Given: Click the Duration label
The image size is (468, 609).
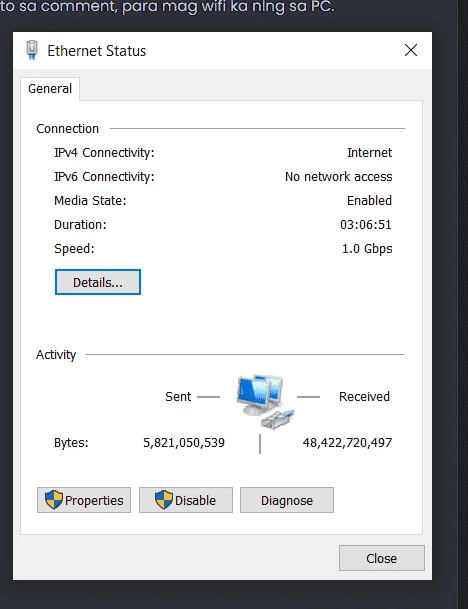Looking at the screenshot, I should tap(80, 225).
